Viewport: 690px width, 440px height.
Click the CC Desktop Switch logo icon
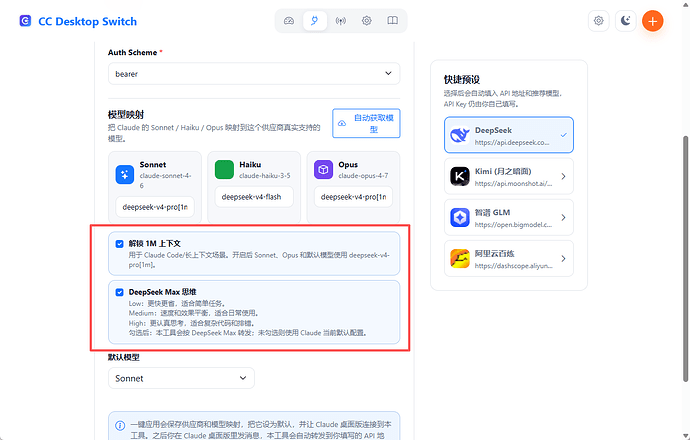click(x=25, y=21)
